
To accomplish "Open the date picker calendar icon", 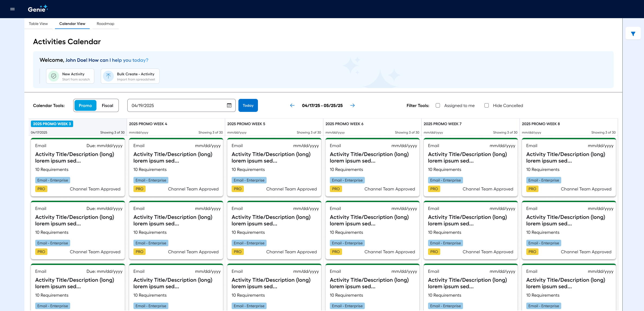I will tap(229, 105).
